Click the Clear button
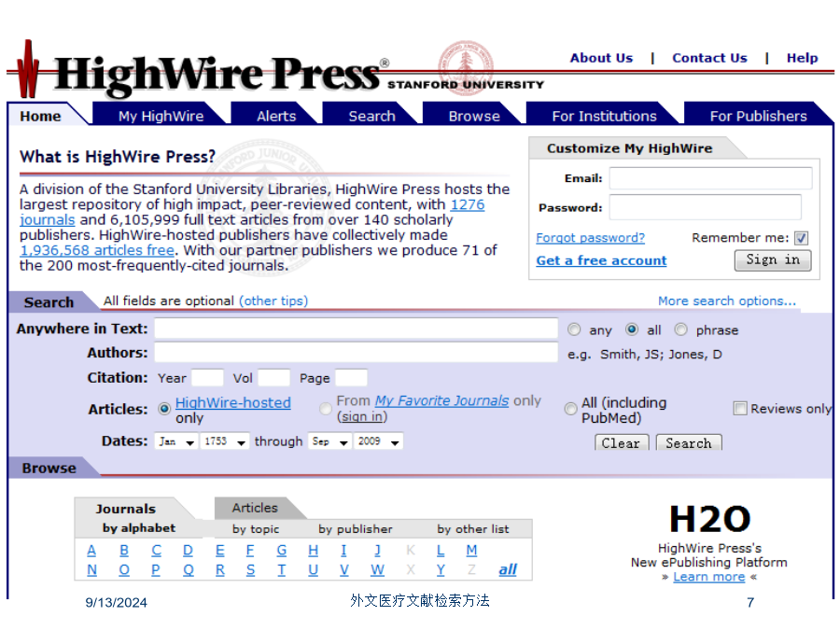Viewport: 840px width, 630px height. (622, 443)
